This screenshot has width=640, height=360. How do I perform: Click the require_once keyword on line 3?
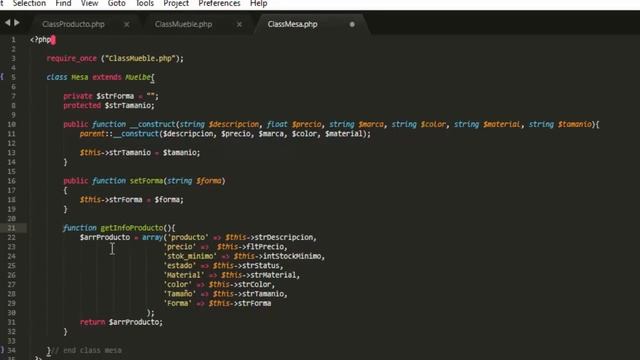71,58
